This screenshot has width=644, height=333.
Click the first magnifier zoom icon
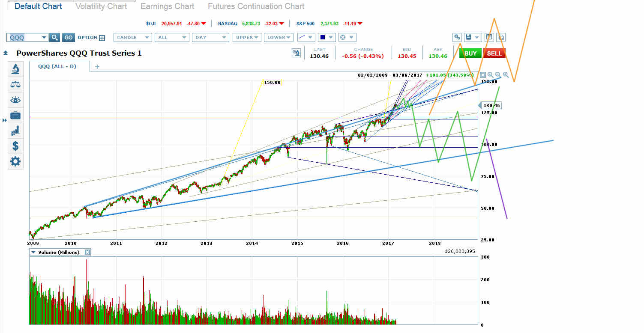click(490, 75)
